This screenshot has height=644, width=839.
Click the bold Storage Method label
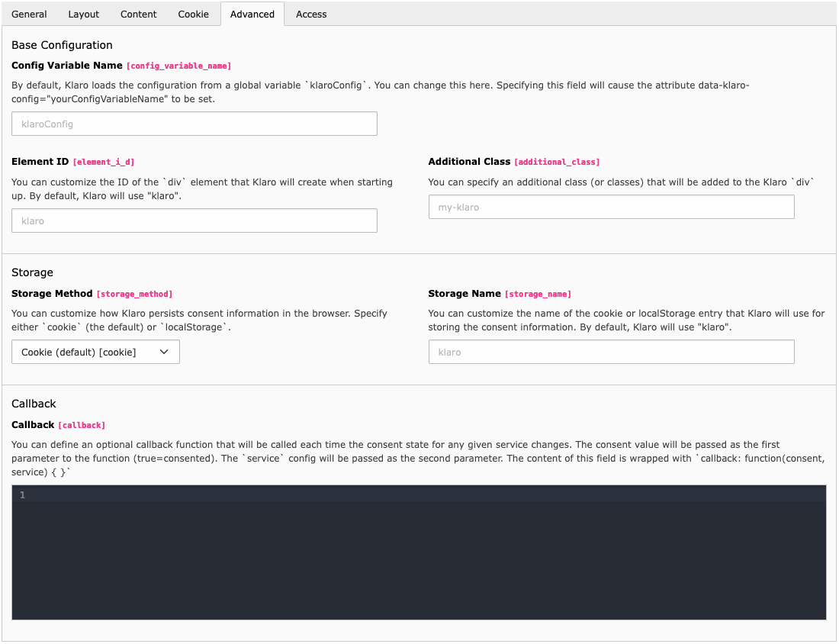[x=52, y=294]
